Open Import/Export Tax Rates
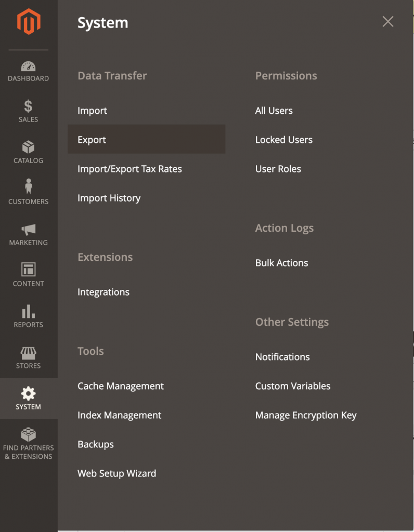This screenshot has height=532, width=414. pyautogui.click(x=130, y=168)
